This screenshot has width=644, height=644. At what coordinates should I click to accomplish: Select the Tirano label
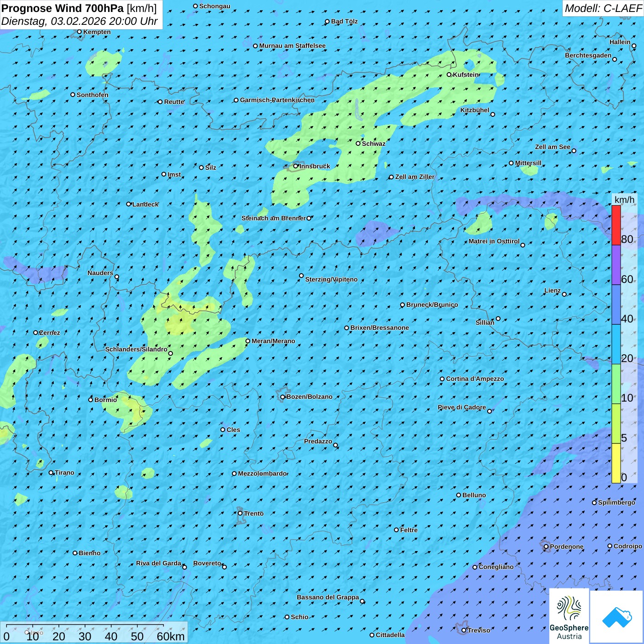[x=64, y=472]
